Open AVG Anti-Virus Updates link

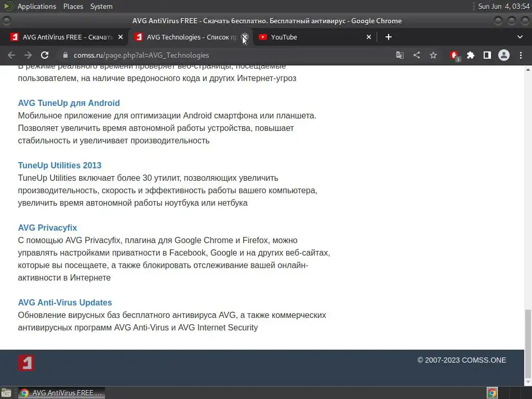coord(65,303)
